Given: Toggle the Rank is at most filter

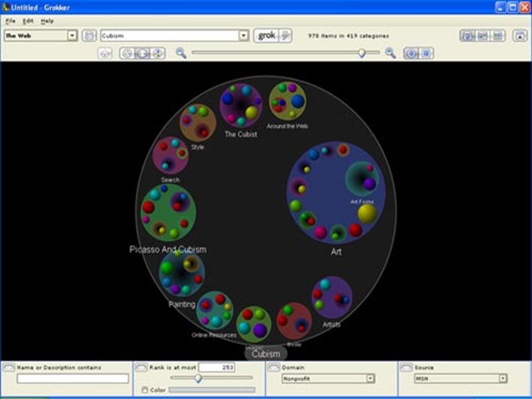Looking at the screenshot, I should 141,367.
